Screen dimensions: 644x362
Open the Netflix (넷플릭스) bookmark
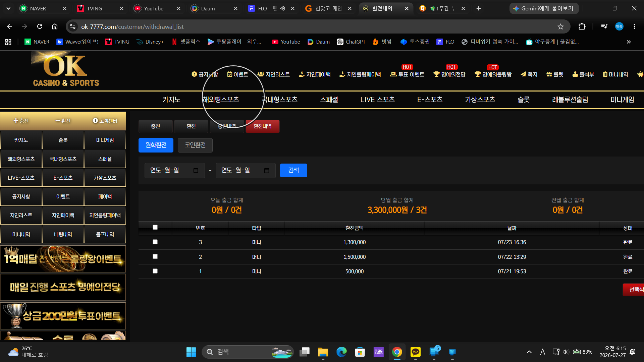click(186, 42)
